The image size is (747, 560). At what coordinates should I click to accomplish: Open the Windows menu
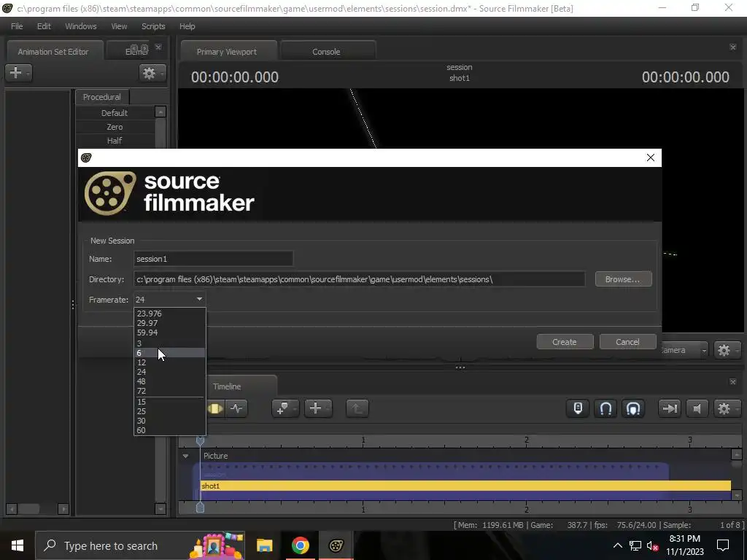80,26
